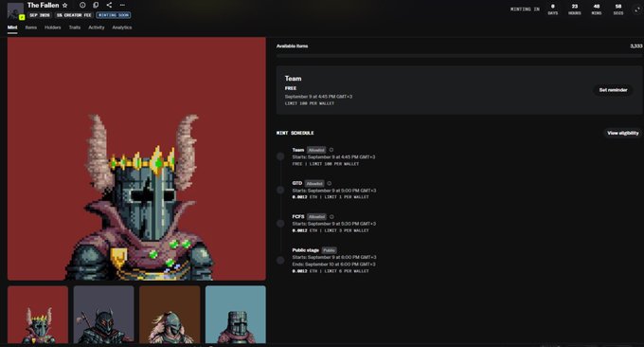Click the 'MINT SCHEDULE' heading
644x347 pixels.
pyautogui.click(x=295, y=133)
